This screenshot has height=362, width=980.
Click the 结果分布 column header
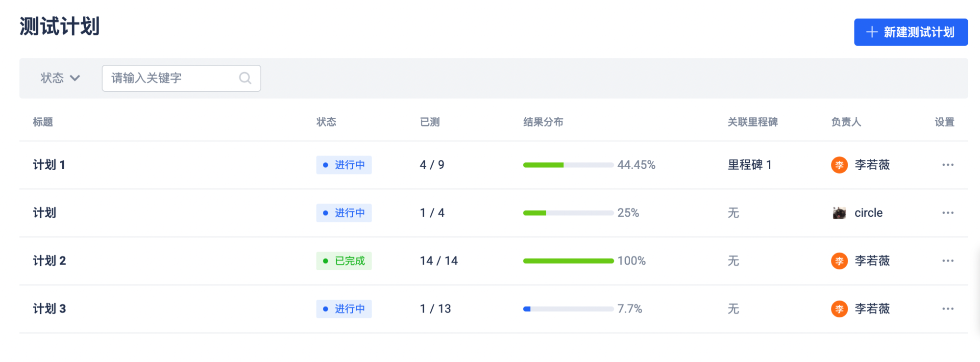pyautogui.click(x=543, y=122)
